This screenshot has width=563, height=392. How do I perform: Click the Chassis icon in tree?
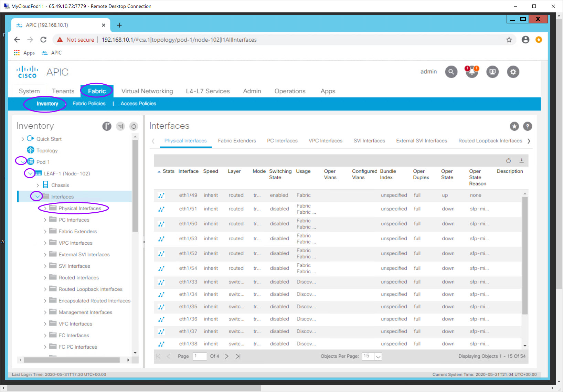point(45,185)
